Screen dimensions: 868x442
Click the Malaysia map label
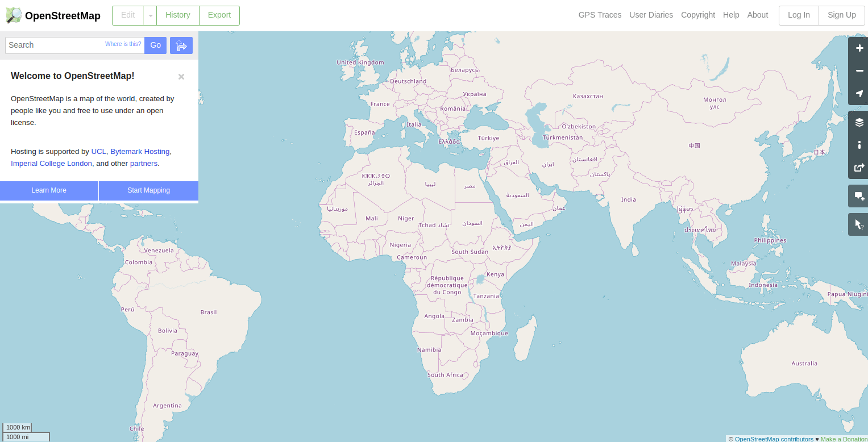click(744, 264)
